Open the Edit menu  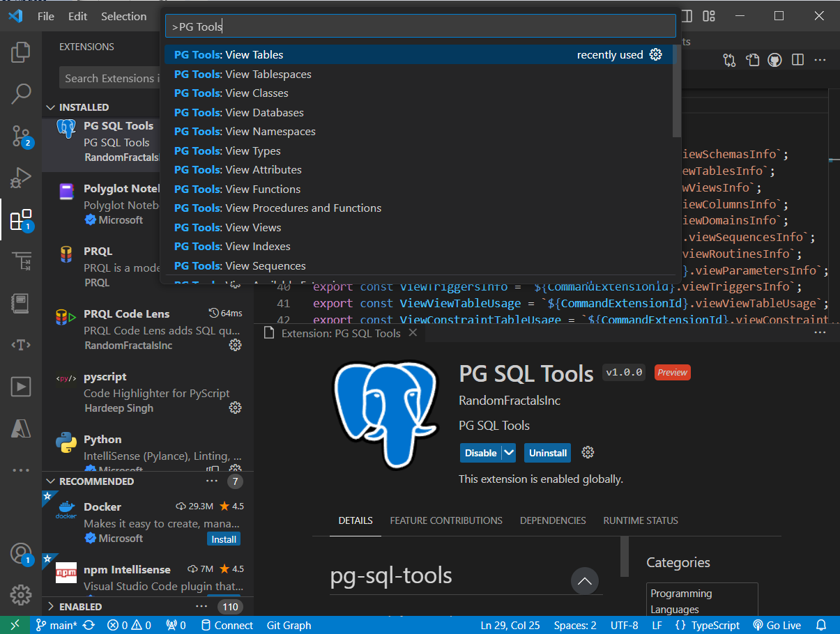(78, 16)
